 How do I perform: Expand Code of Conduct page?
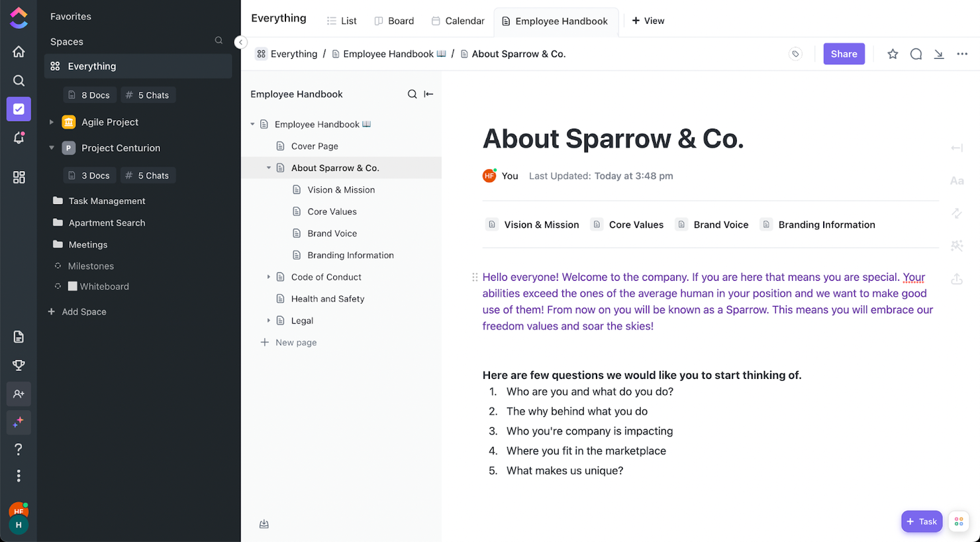pyautogui.click(x=268, y=277)
